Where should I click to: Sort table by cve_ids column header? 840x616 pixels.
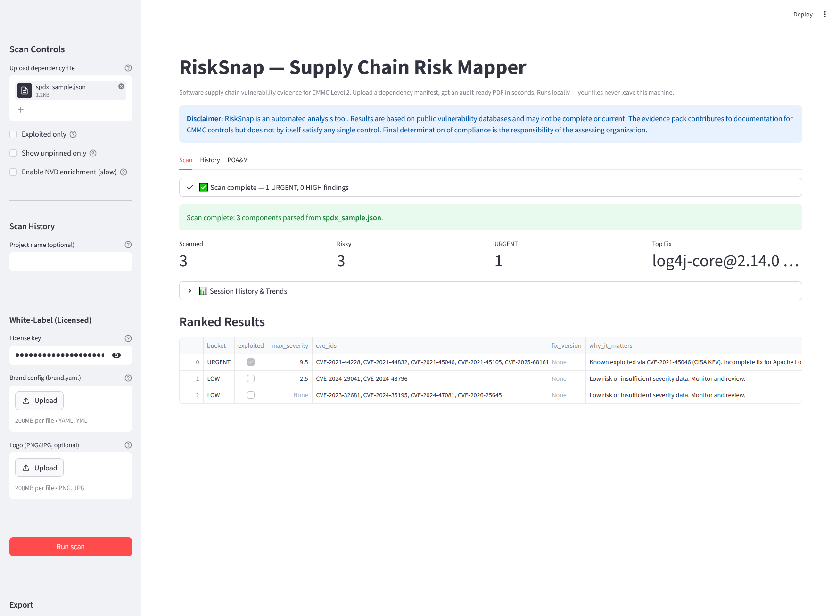click(x=430, y=345)
